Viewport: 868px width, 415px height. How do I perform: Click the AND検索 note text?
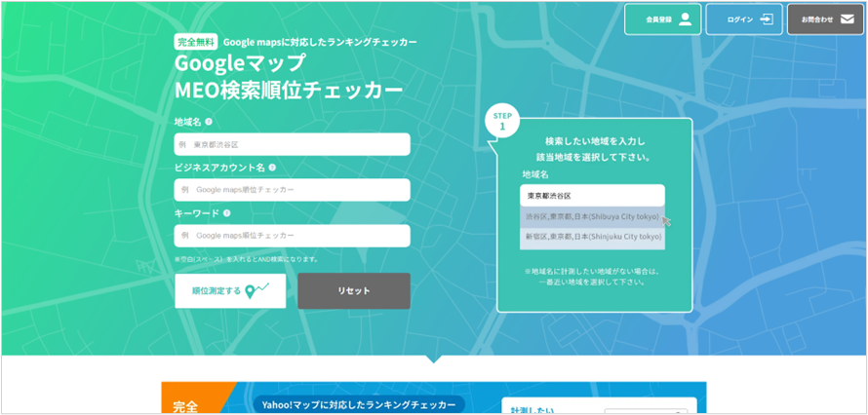point(246,259)
